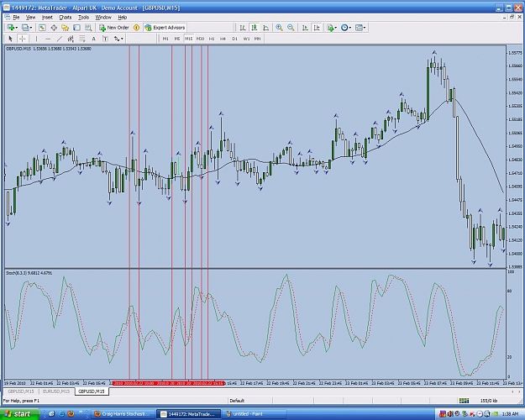The width and height of the screenshot is (525, 420).
Task: Toggle the Expert Advisors button
Action: [x=165, y=28]
